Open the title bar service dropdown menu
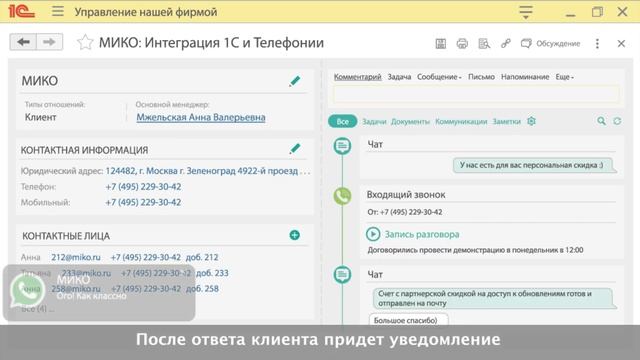This screenshot has height=360, width=640. tap(526, 12)
